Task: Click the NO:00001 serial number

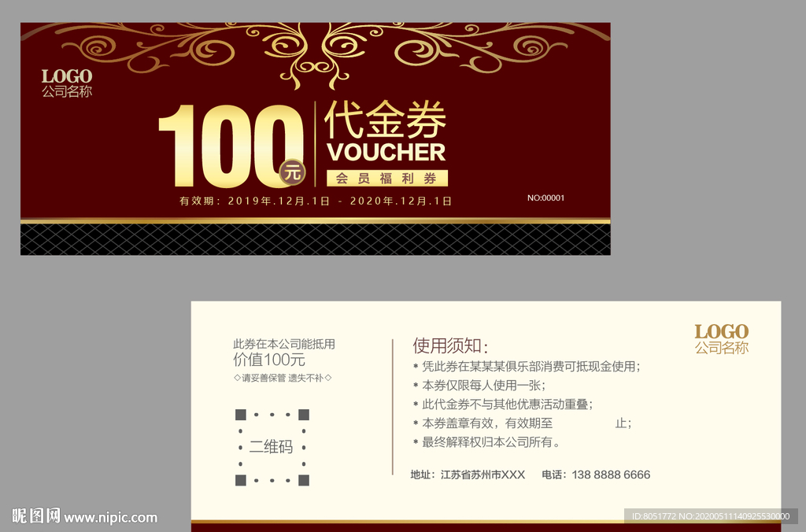Action: (546, 198)
